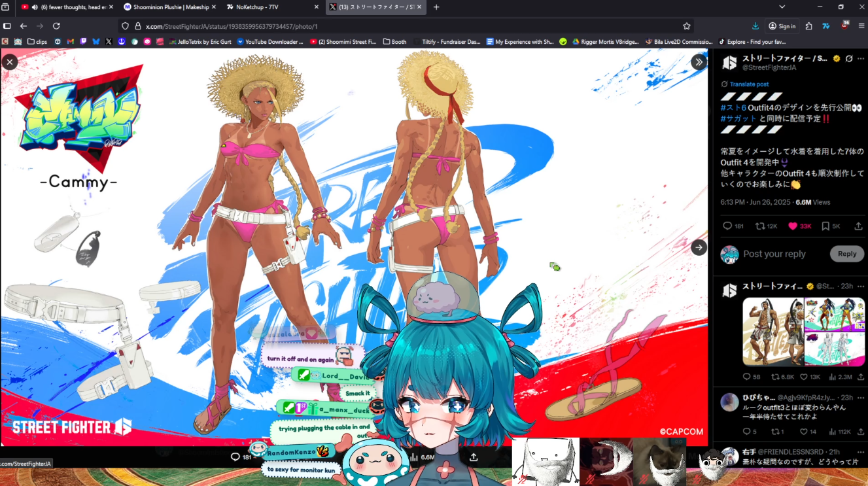Click the 6:13 PM · Jun 26, 2025 timestamp

[756, 202]
